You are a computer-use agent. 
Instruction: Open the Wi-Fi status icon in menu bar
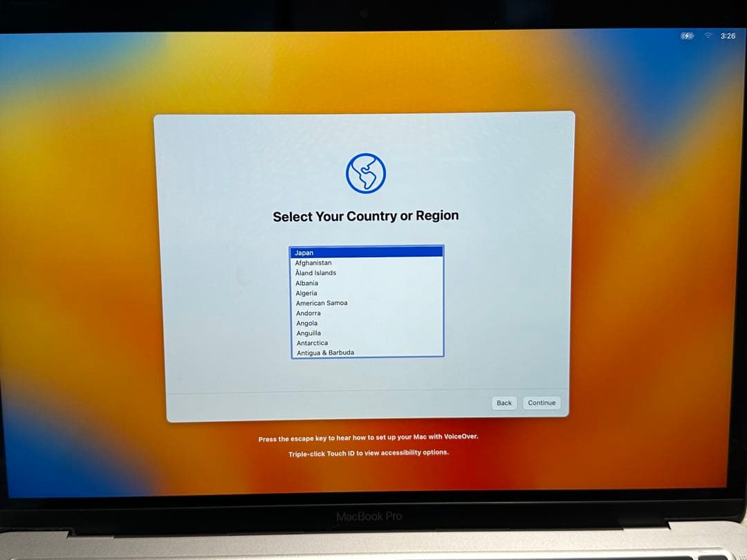[x=708, y=36]
